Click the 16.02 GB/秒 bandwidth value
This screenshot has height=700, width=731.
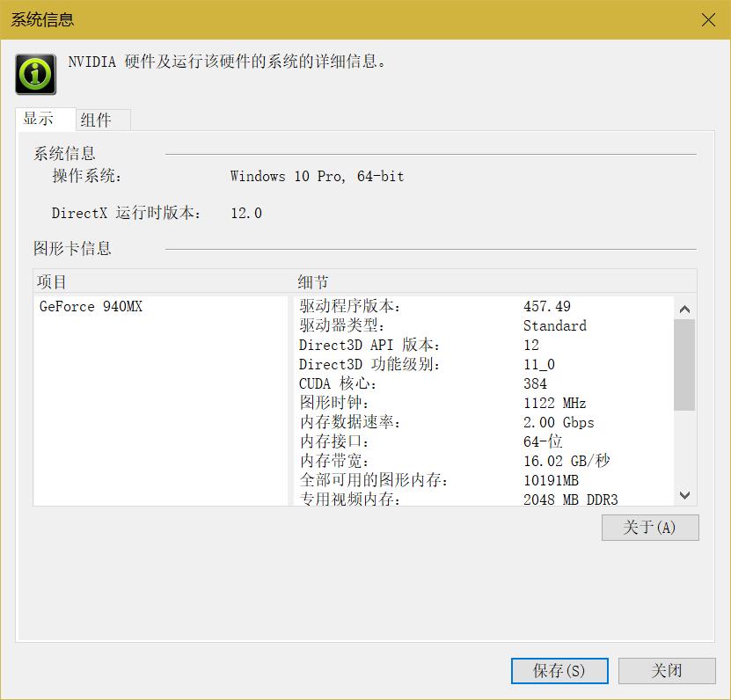click(x=567, y=461)
